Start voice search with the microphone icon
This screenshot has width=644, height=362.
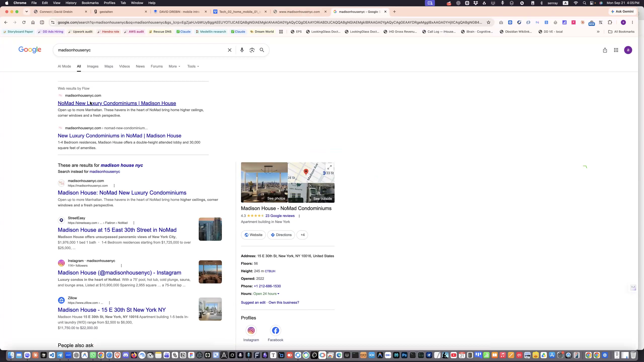[242, 50]
